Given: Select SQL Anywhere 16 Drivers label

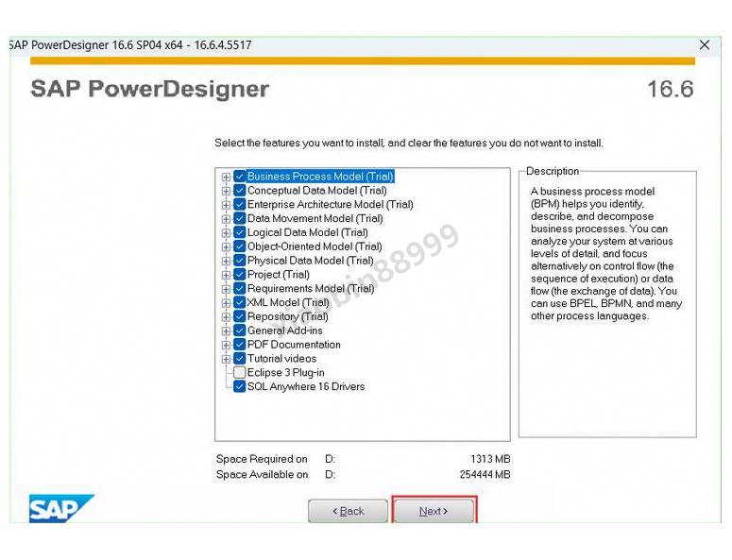Looking at the screenshot, I should tap(306, 386).
